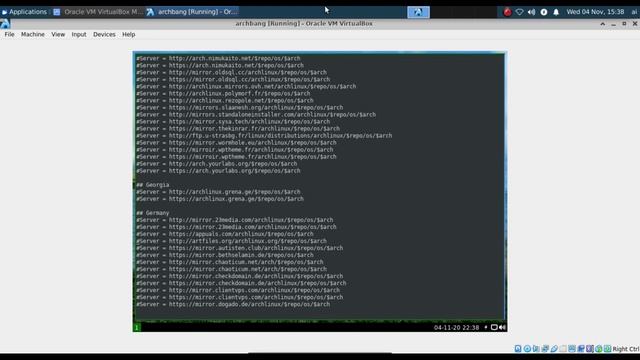The width and height of the screenshot is (640, 360).
Task: Click the display settings status icon
Action: [572, 349]
